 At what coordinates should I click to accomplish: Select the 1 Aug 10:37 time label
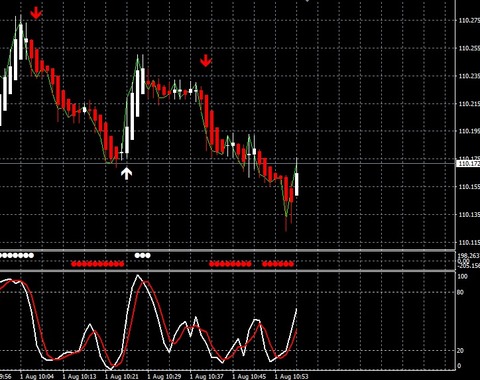click(x=207, y=376)
